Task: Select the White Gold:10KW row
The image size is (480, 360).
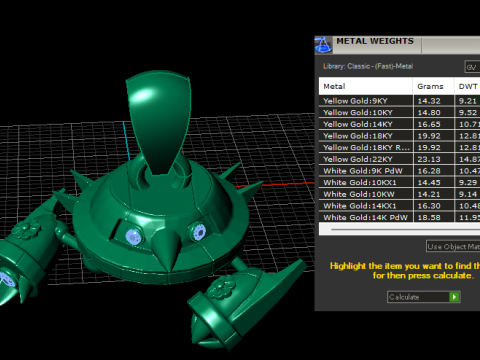Action: [x=399, y=194]
